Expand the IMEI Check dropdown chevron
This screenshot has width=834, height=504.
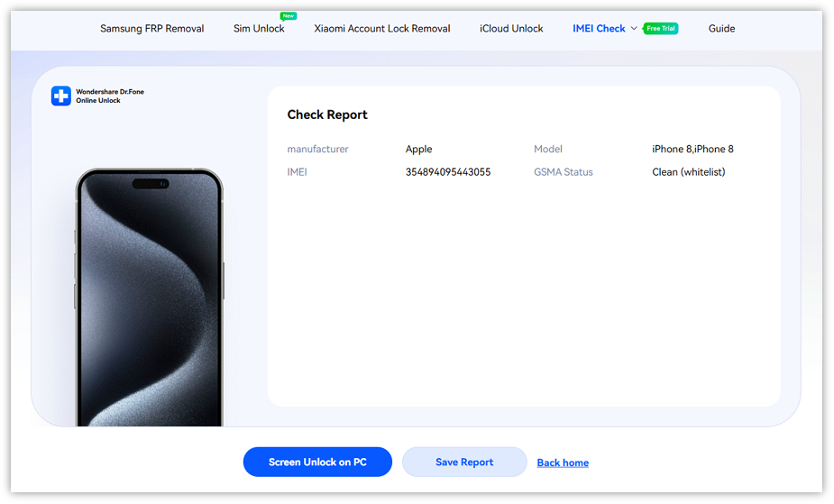(x=634, y=29)
